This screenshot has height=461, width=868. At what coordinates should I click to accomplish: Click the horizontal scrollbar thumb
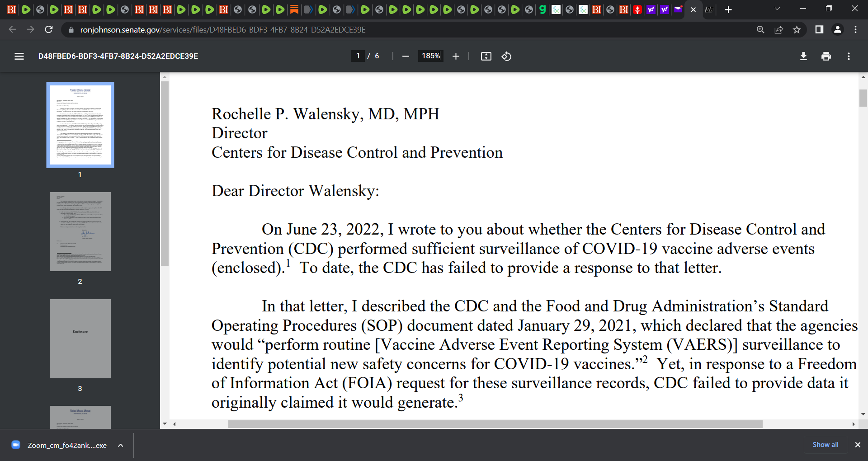495,424
